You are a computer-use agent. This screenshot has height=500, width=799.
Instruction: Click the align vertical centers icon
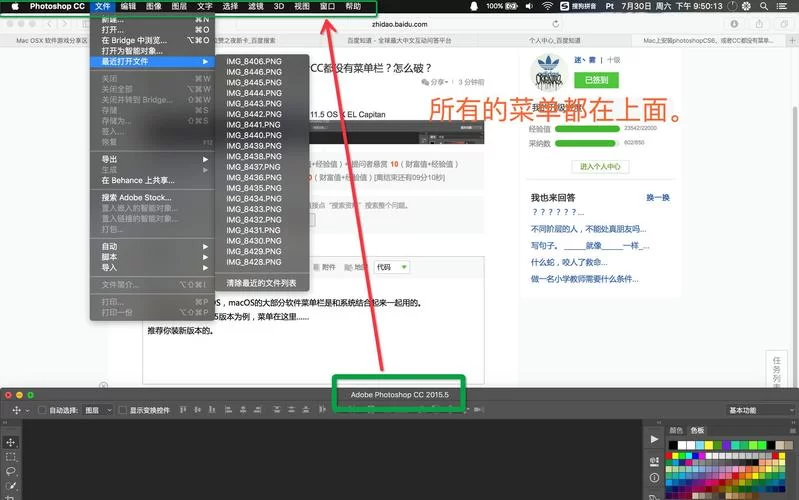198,409
